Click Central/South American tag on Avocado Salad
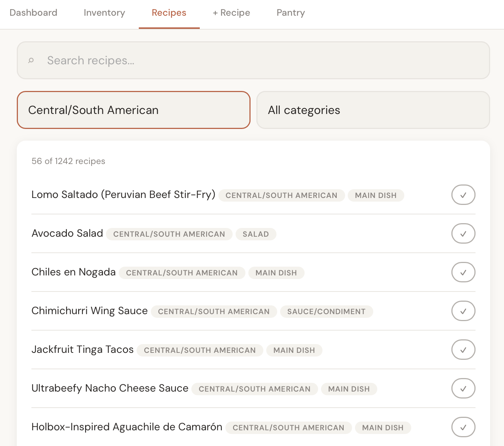504x446 pixels. point(169,234)
